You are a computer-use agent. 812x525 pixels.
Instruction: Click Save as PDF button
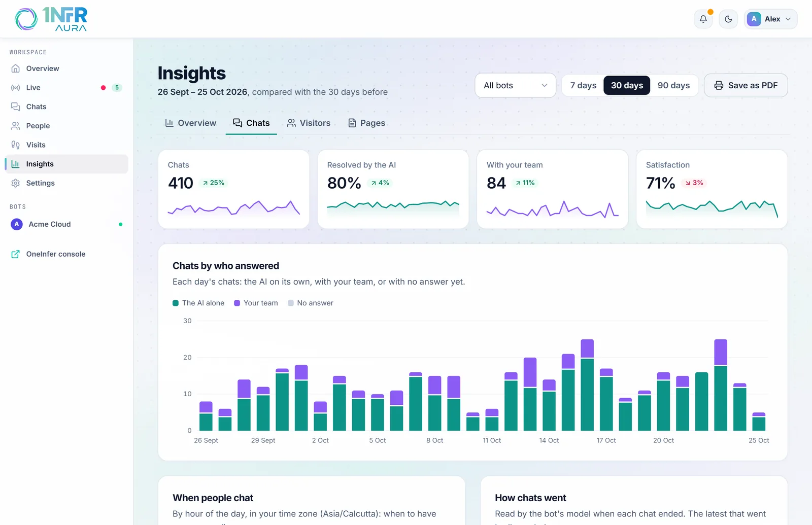pyautogui.click(x=746, y=85)
